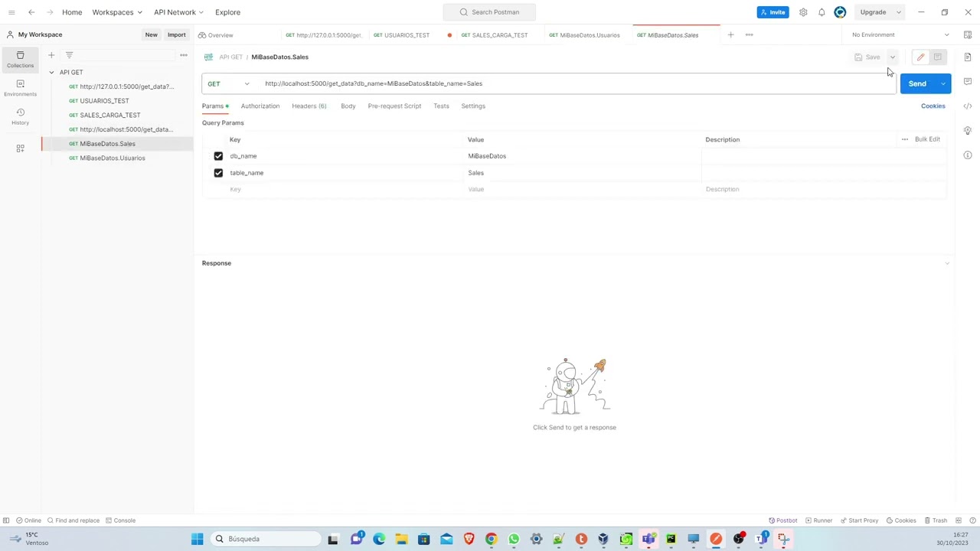This screenshot has height=551, width=980.
Task: Go back using the left arrow
Action: [x=31, y=12]
